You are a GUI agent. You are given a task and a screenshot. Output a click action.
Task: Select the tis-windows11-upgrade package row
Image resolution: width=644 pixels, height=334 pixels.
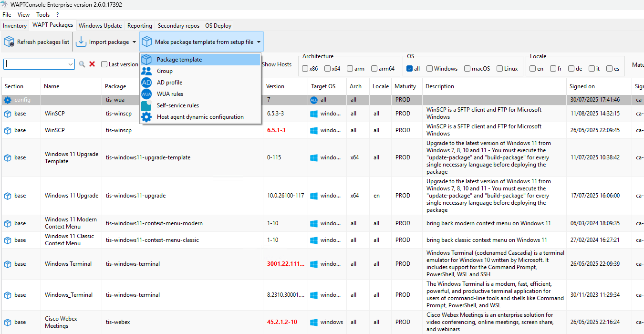point(322,196)
